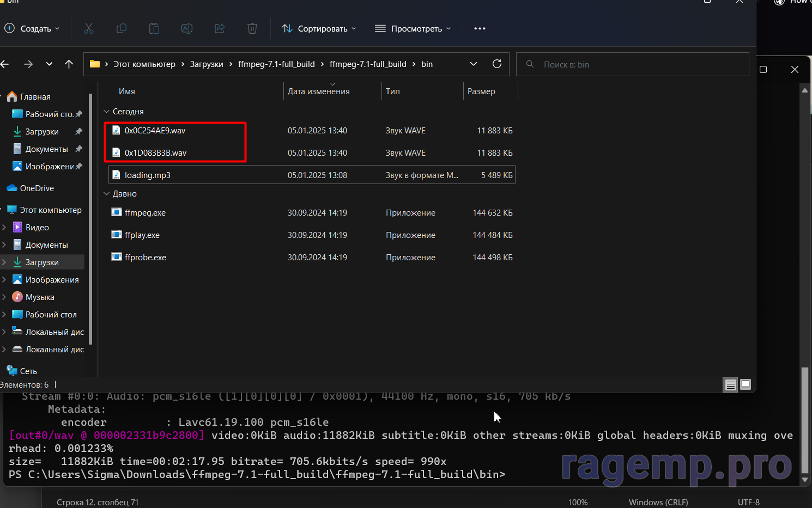Screen dimensions: 812x508
Task: Open the three-dot more options menu
Action: coord(480,28)
